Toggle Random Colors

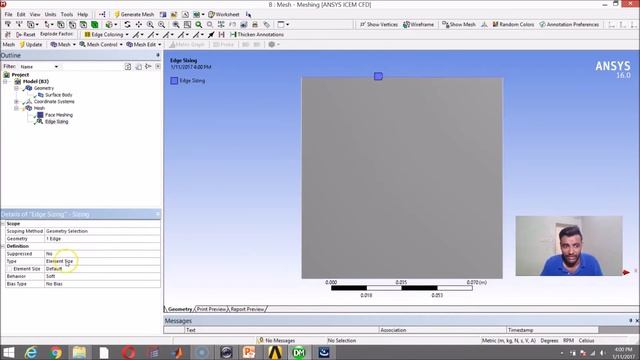pyautogui.click(x=513, y=24)
